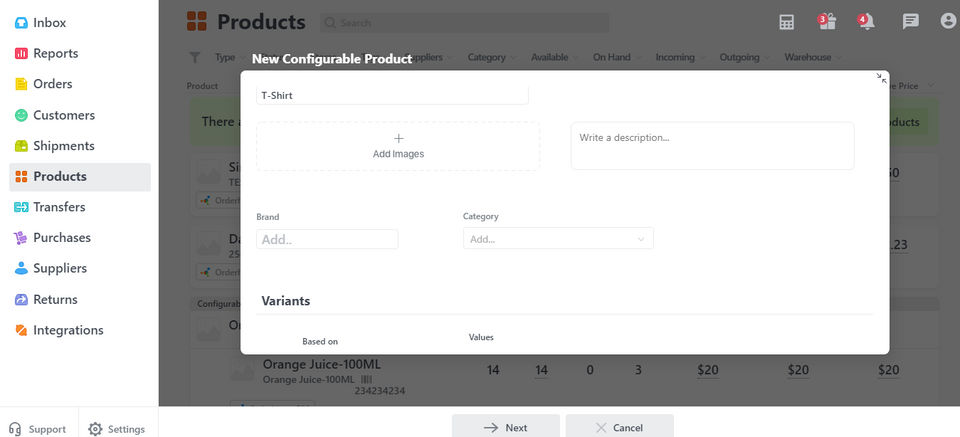Click the Inbox icon in sidebar
Image resolution: width=960 pixels, height=437 pixels.
(21, 22)
